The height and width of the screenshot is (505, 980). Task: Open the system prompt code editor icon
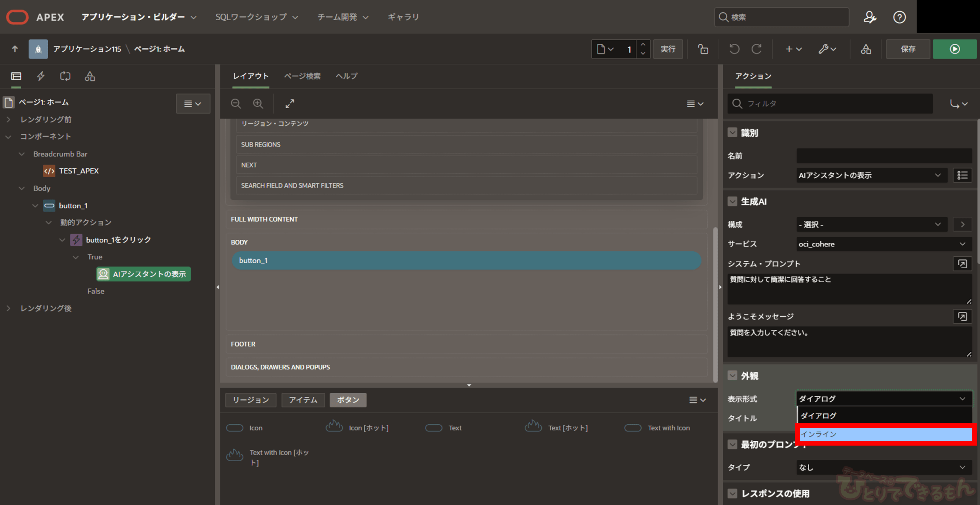point(962,264)
